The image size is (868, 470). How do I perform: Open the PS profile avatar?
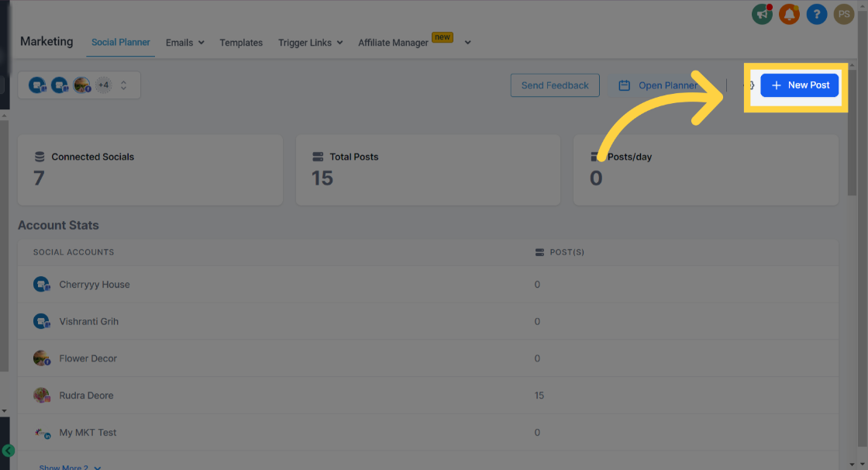click(844, 14)
